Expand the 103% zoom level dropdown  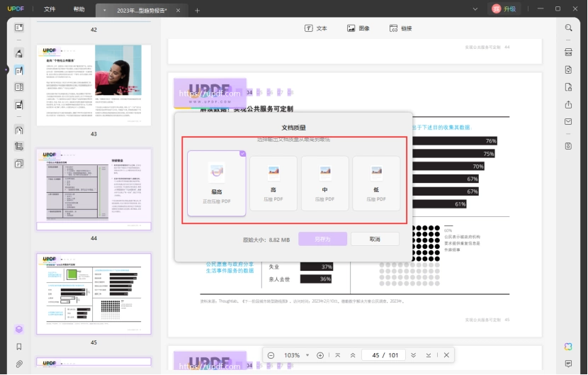click(307, 355)
